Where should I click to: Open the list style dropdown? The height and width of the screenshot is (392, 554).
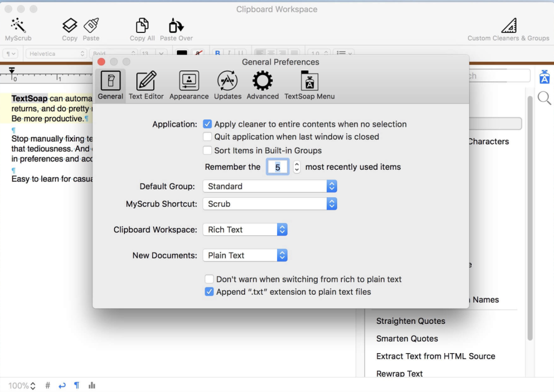pos(344,54)
